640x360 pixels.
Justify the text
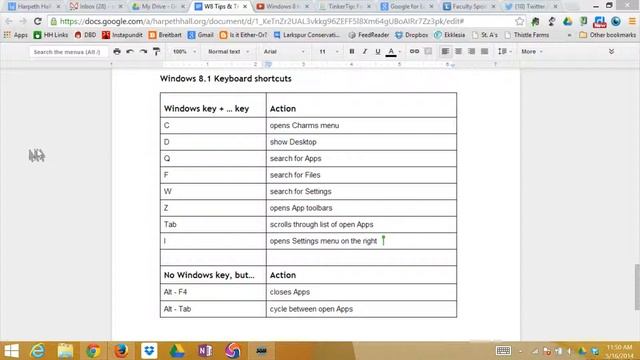[x=484, y=51]
